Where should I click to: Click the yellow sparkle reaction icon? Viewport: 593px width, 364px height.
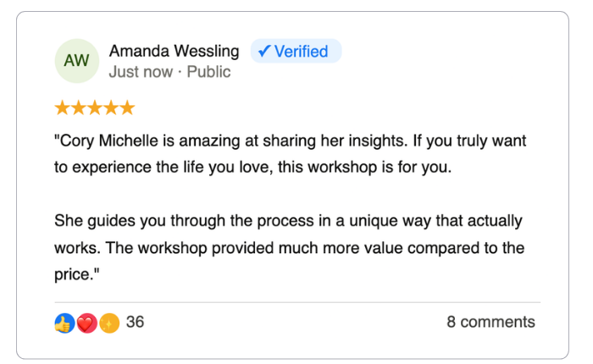click(108, 323)
